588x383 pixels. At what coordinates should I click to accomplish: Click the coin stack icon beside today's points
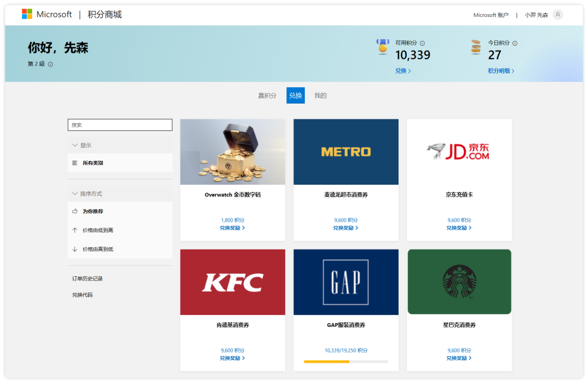click(x=476, y=47)
